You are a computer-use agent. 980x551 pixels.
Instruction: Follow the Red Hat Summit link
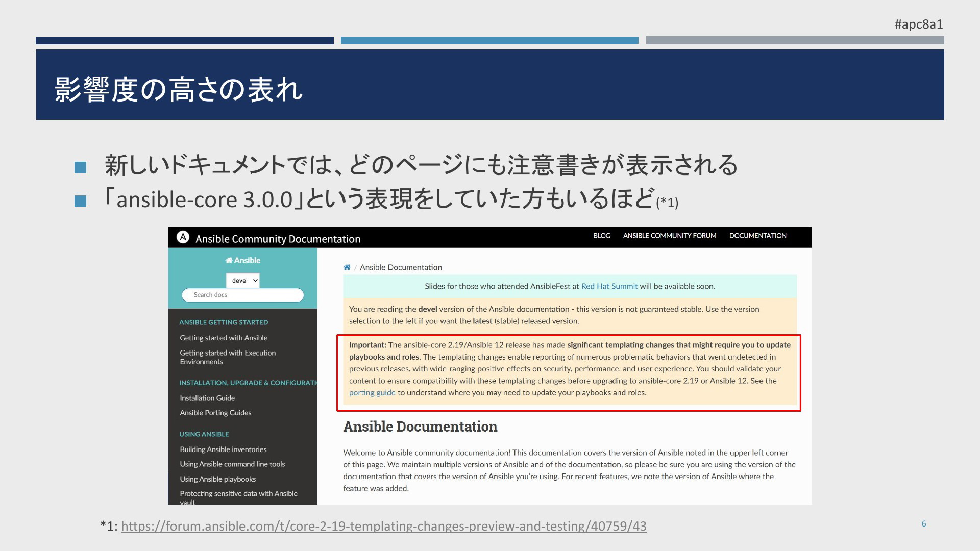(x=609, y=286)
